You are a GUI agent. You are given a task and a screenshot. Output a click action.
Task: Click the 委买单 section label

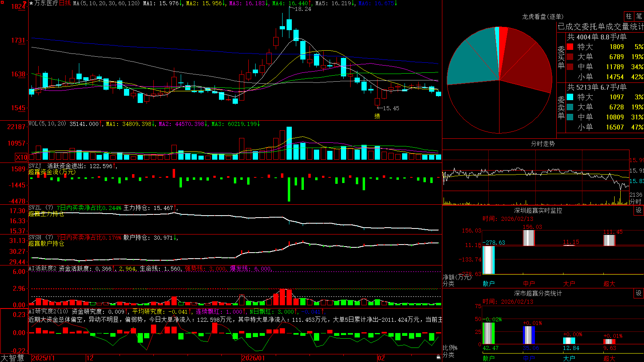click(561, 58)
